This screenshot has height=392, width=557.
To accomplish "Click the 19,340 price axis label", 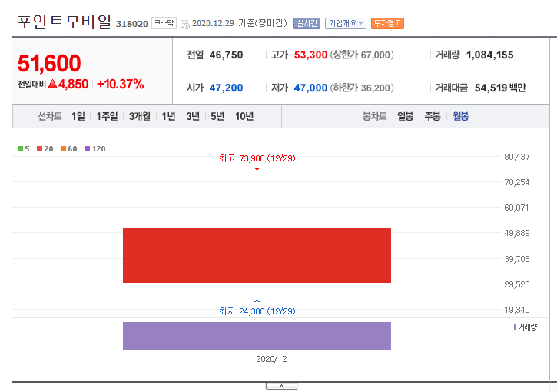I will pyautogui.click(x=517, y=310).
